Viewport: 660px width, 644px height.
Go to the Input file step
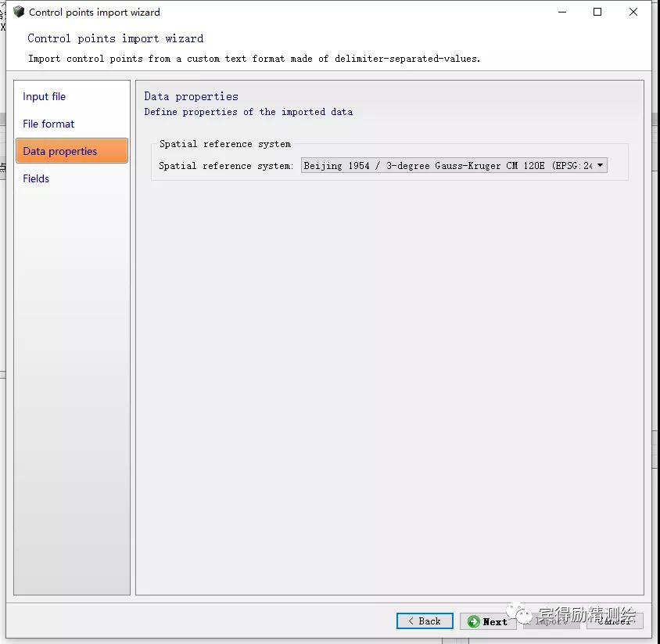pyautogui.click(x=45, y=96)
